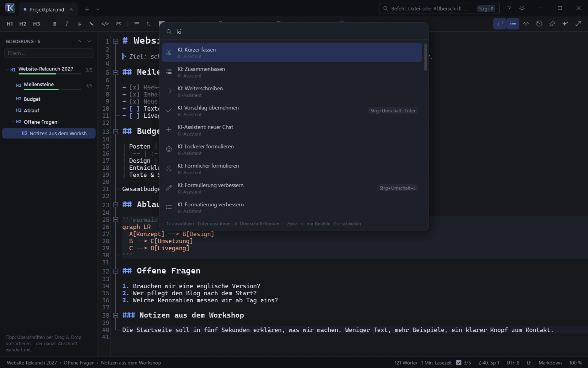
Task: Collapse all outline levels with up chevron
Action: [x=79, y=41]
